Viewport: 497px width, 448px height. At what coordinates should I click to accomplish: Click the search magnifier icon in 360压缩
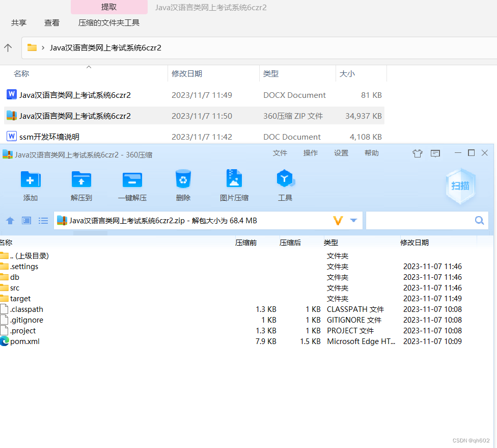(x=479, y=220)
